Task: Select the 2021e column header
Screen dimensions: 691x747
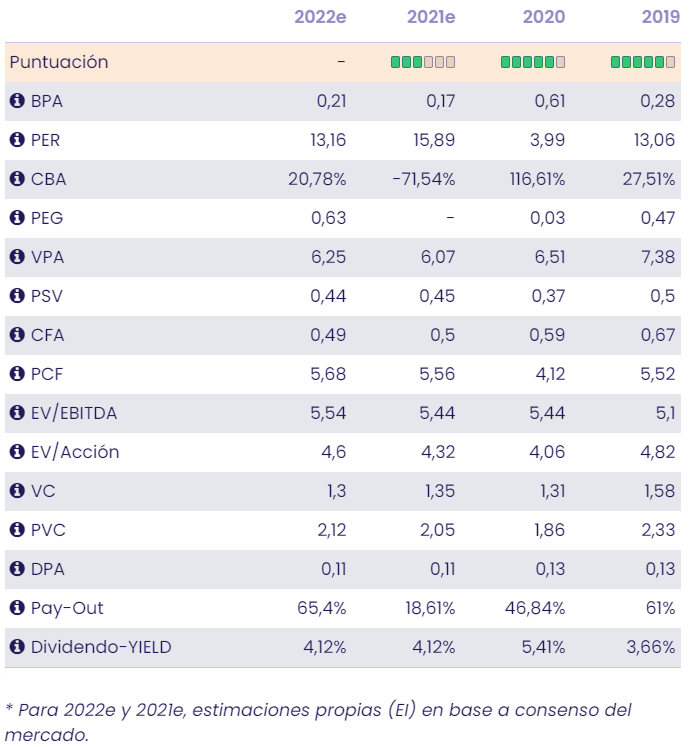Action: pyautogui.click(x=431, y=17)
